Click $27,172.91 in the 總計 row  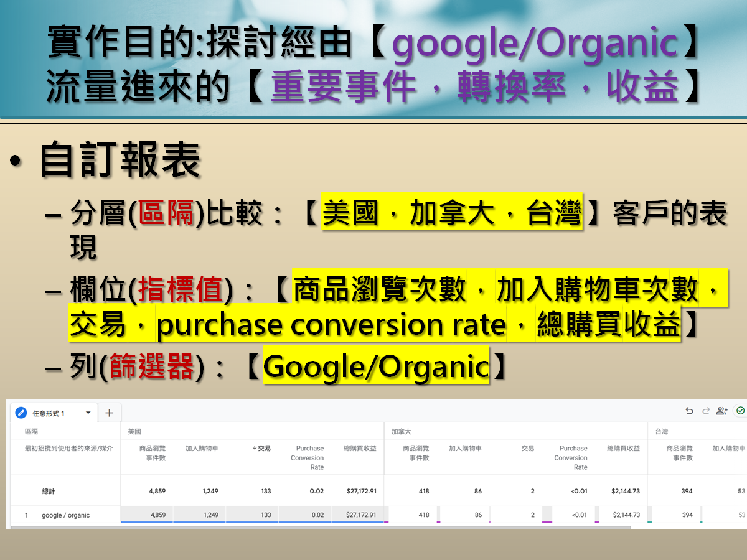pos(361,491)
